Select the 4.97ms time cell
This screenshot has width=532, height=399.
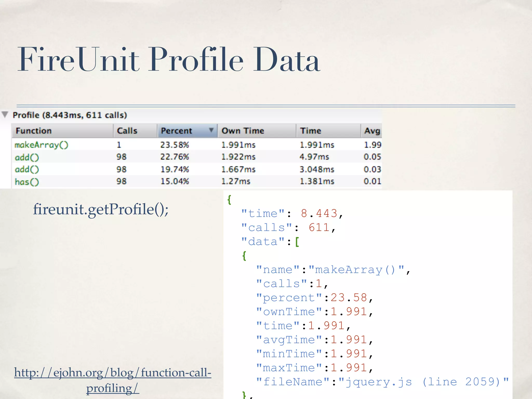click(314, 157)
